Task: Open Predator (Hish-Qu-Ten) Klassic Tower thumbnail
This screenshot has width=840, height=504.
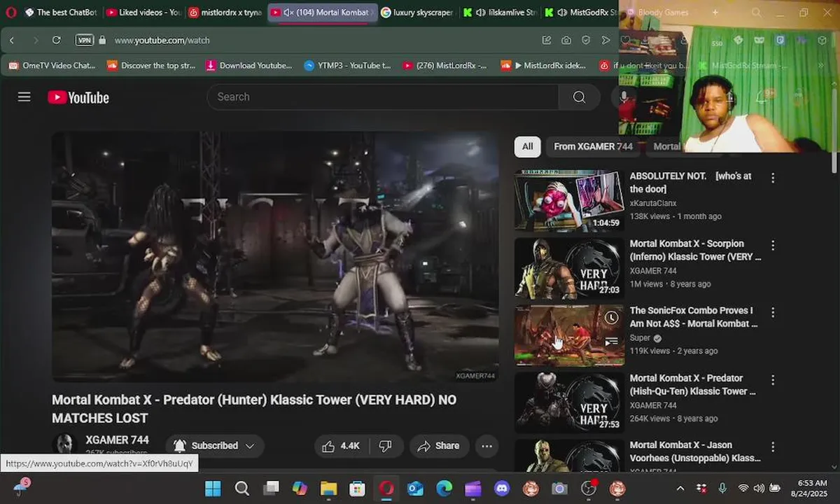Action: click(x=569, y=402)
